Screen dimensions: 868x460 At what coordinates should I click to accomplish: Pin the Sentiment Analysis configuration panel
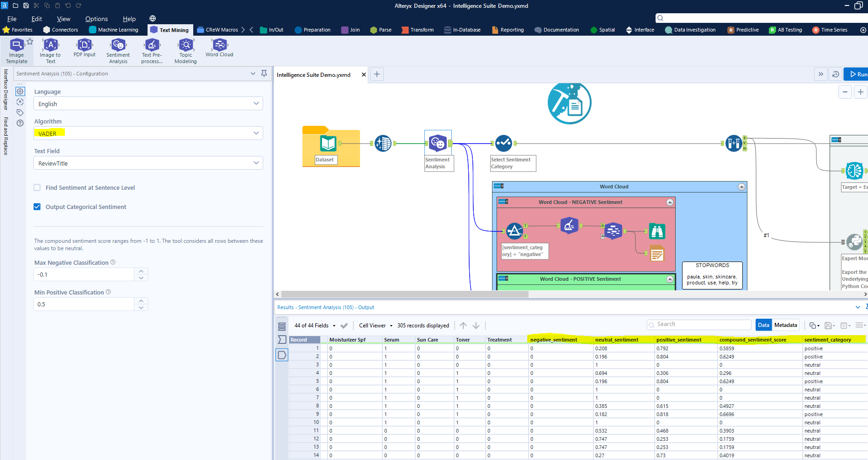coord(264,73)
